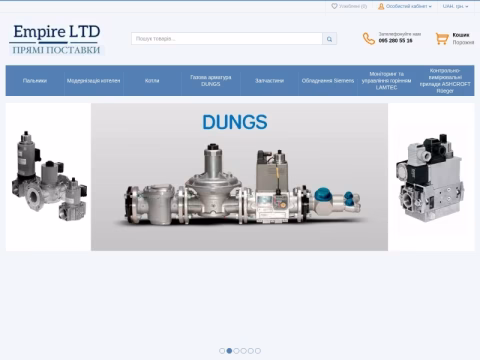
Task: Open the LAMTEC monitoring menu item
Action: tap(386, 81)
